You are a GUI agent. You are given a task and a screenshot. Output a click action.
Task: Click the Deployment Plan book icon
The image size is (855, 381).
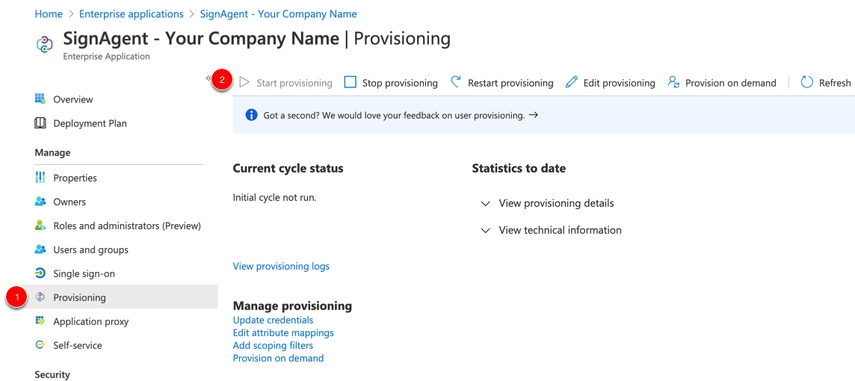(x=40, y=123)
